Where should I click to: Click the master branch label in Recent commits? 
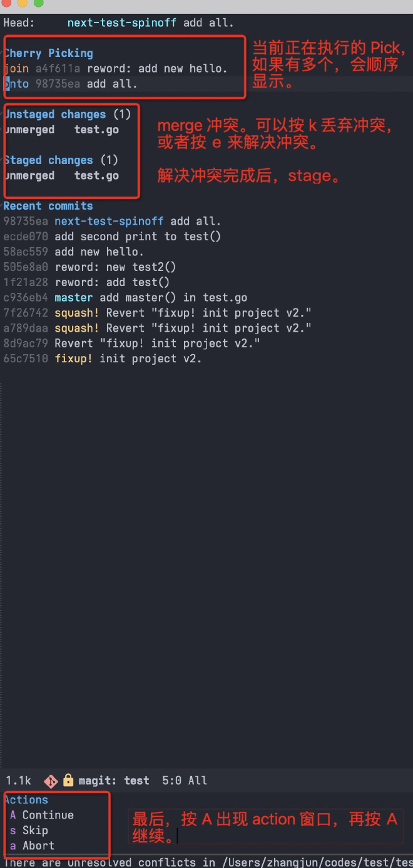[x=74, y=298]
